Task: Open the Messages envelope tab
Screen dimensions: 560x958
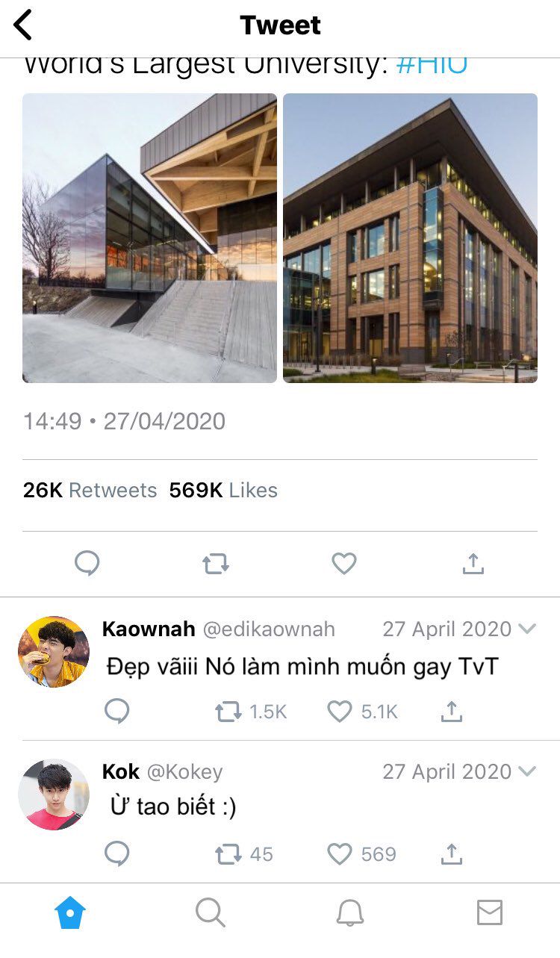Action: click(490, 912)
